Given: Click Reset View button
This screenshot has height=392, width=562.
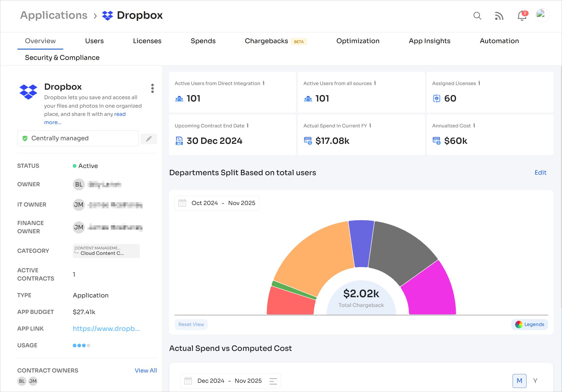Looking at the screenshot, I should (191, 324).
